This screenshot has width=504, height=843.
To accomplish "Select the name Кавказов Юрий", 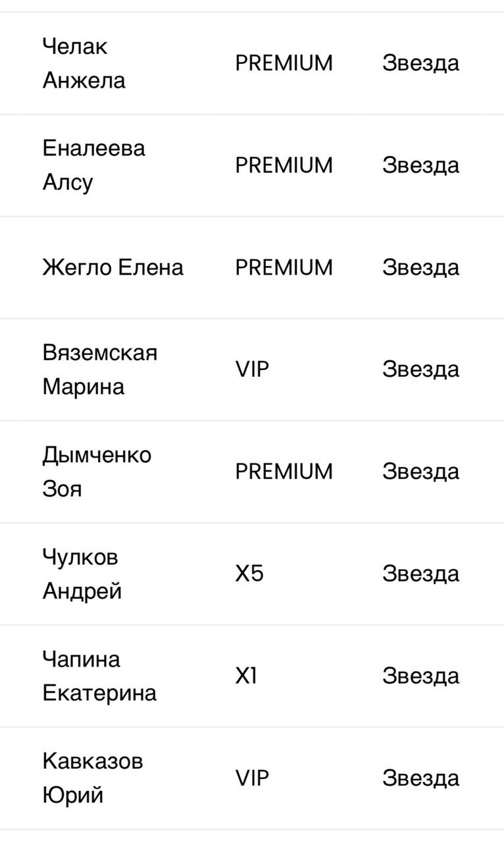I will click(93, 778).
